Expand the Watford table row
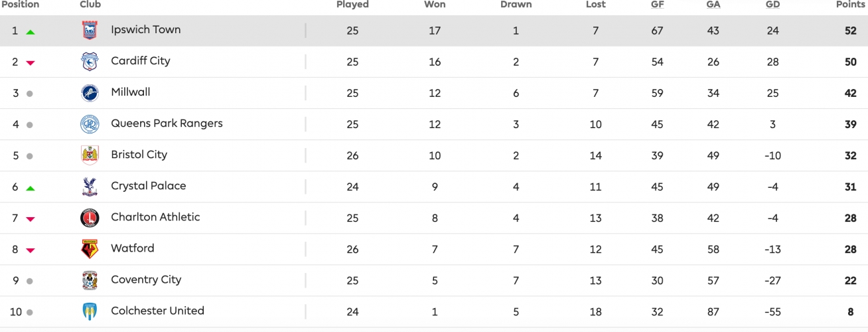Screen dimensions: 868x332 tap(434, 249)
